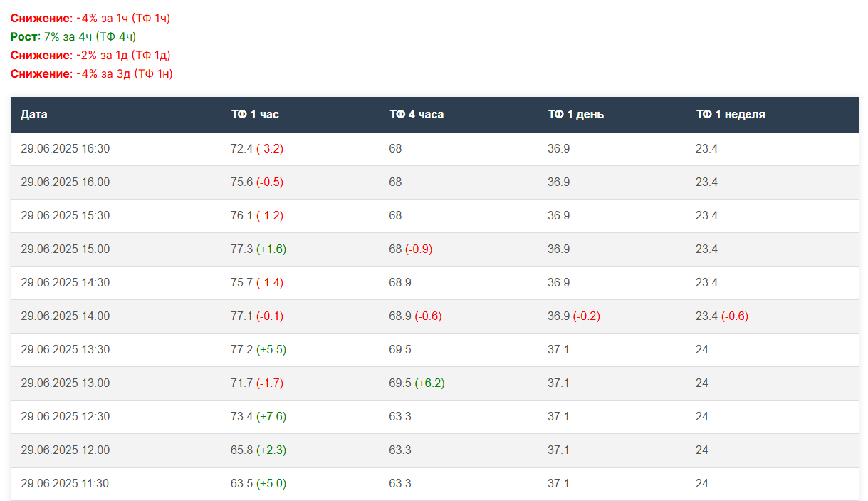The image size is (868, 501).
Task: Select the date cell '29.06.2025 12:00'
Action: [x=66, y=450]
